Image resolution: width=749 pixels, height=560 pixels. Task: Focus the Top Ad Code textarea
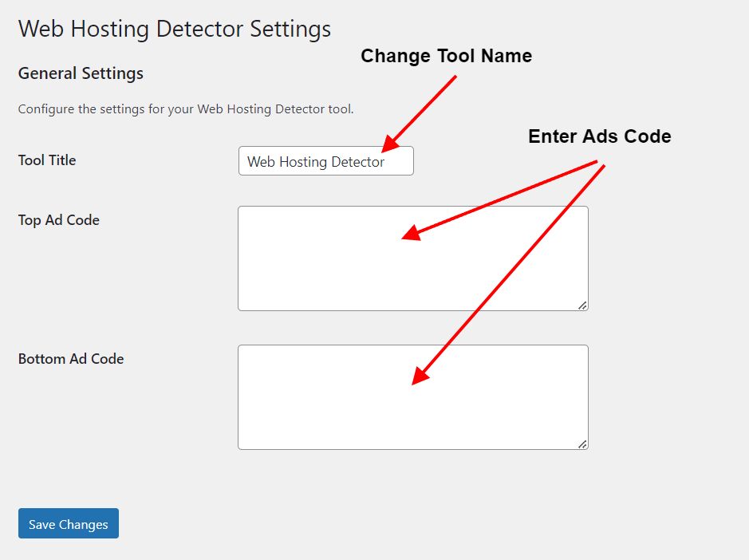412,258
